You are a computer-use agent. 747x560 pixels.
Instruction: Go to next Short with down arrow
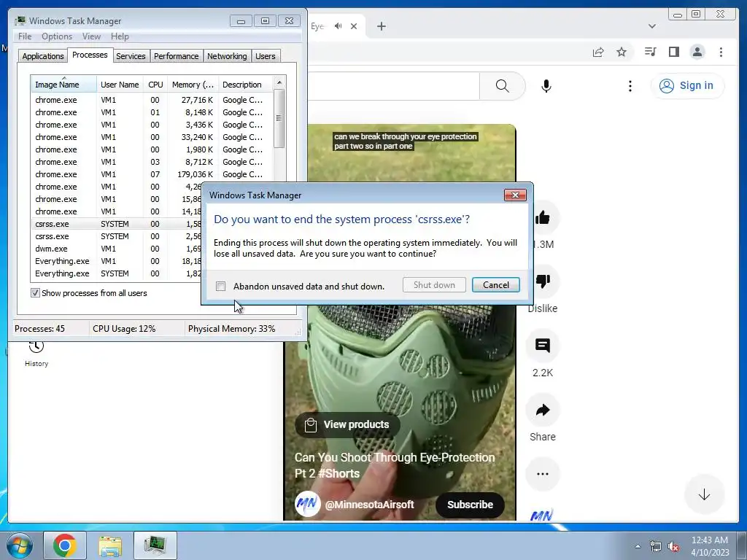[704, 495]
